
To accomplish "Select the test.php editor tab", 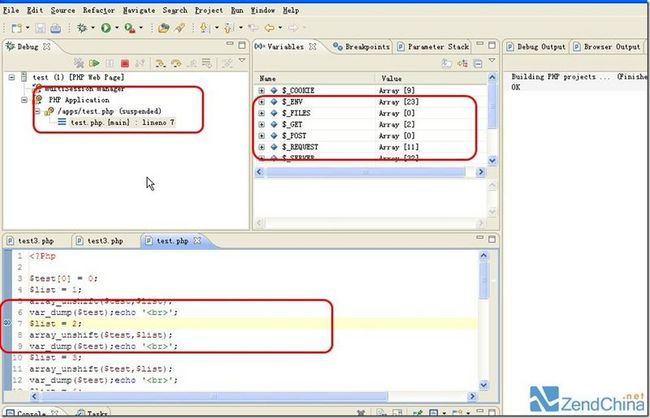I will click(172, 241).
